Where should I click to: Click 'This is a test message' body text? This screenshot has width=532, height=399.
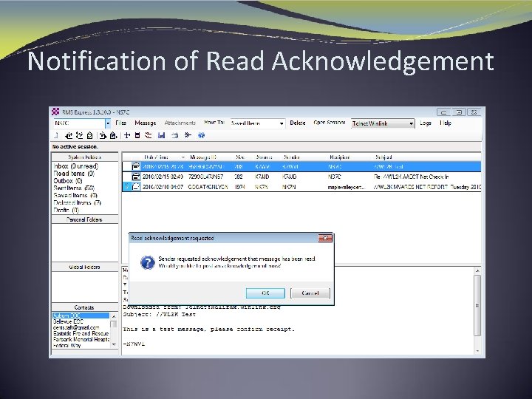(x=208, y=329)
